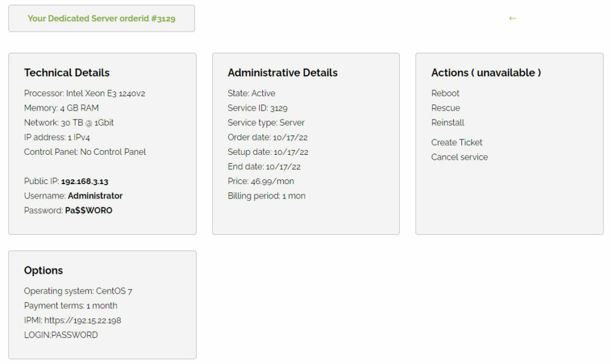Click the public IP 192.168.3.13 value

[84, 181]
